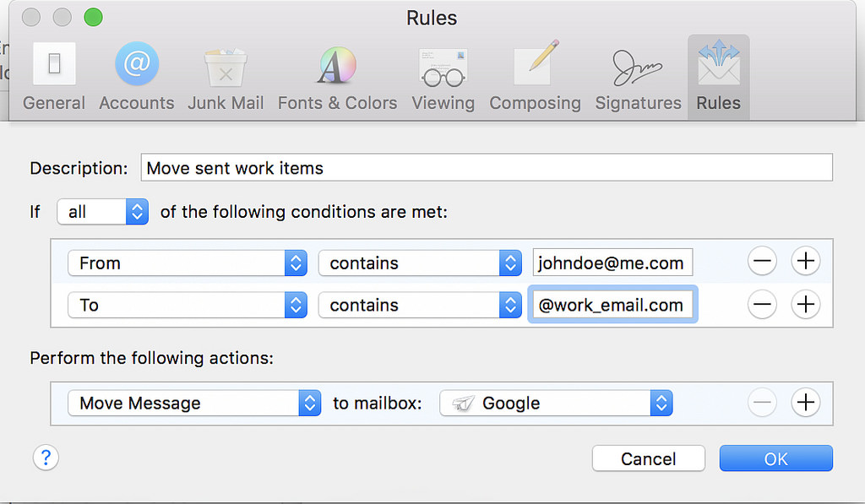The image size is (865, 504).
Task: Open Fonts & Colors preferences
Action: pyautogui.click(x=337, y=78)
